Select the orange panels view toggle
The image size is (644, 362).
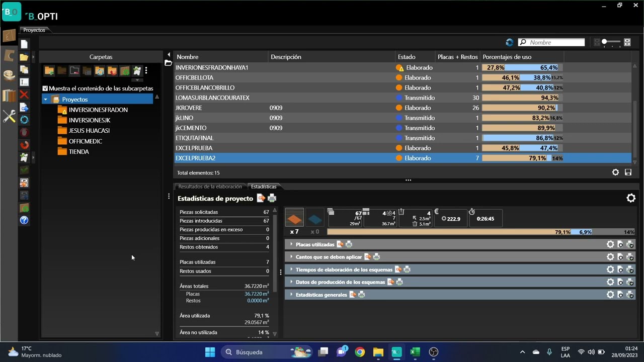(294, 218)
